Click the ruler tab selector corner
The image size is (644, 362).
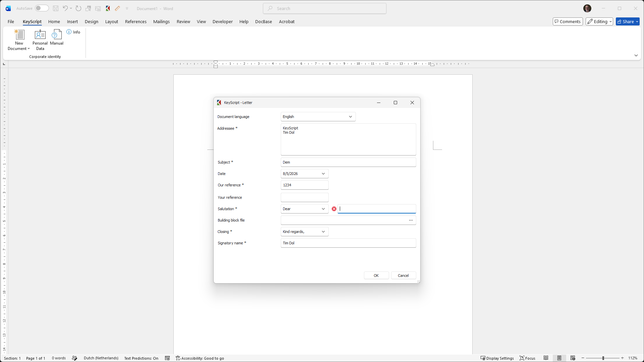pos(4,64)
